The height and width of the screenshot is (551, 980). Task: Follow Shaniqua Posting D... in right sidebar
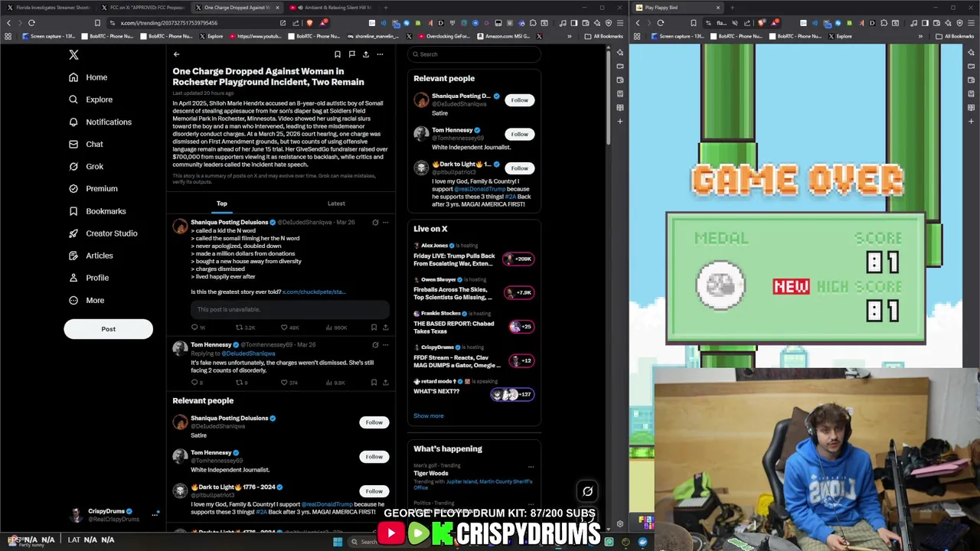(x=519, y=100)
